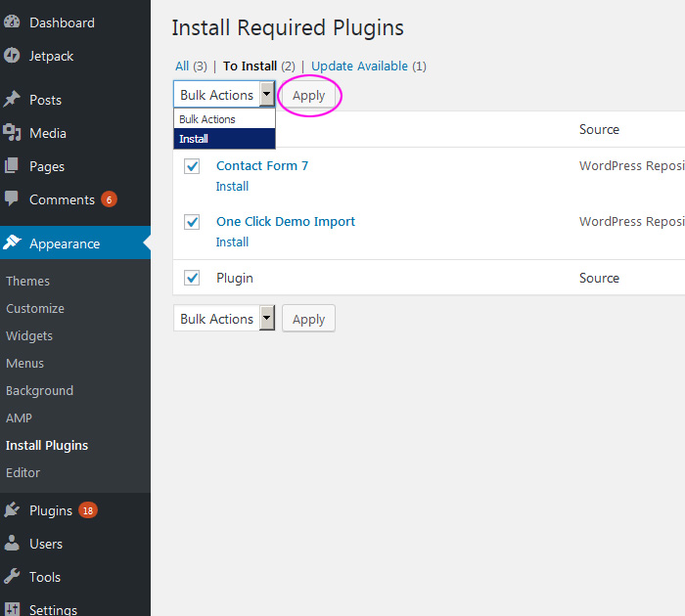Open Menus submenu item

[24, 363]
